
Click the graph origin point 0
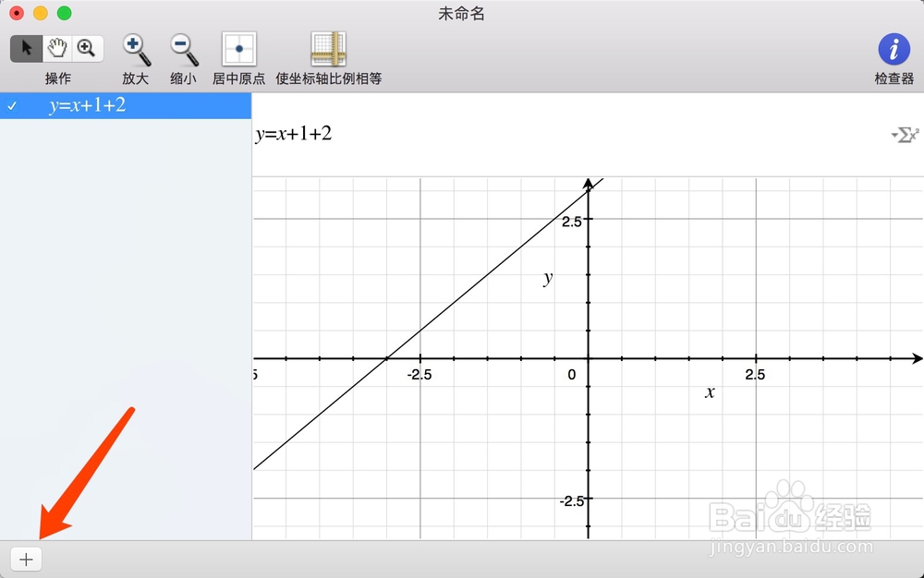571,374
